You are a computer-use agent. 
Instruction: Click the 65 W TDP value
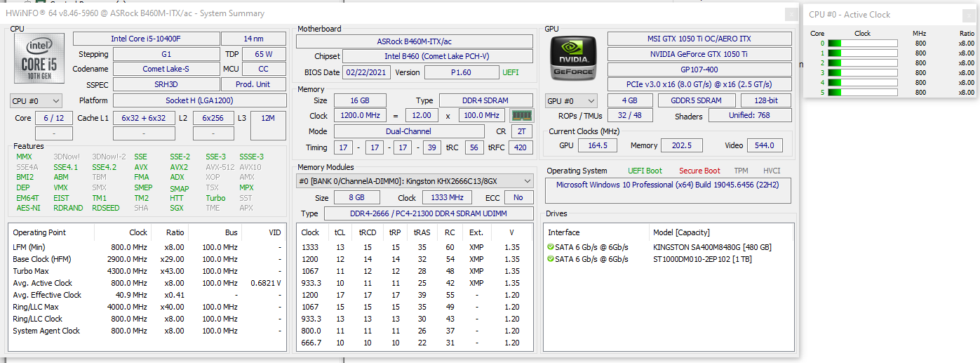pyautogui.click(x=264, y=54)
